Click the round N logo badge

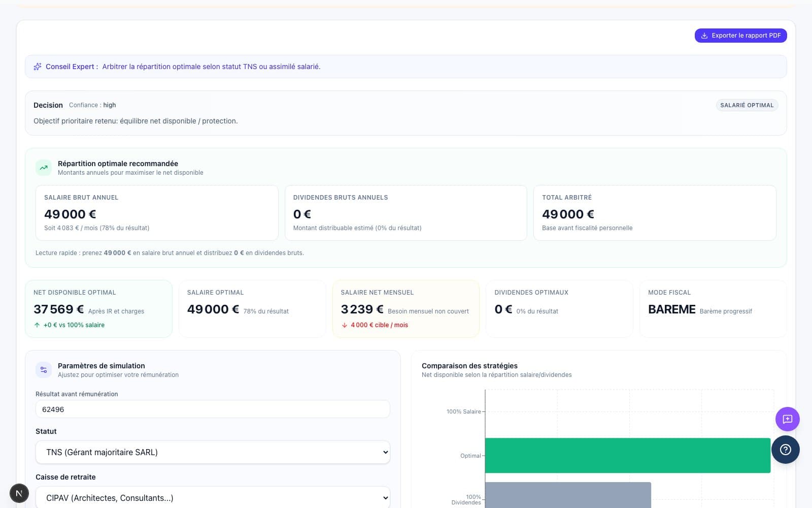19,493
